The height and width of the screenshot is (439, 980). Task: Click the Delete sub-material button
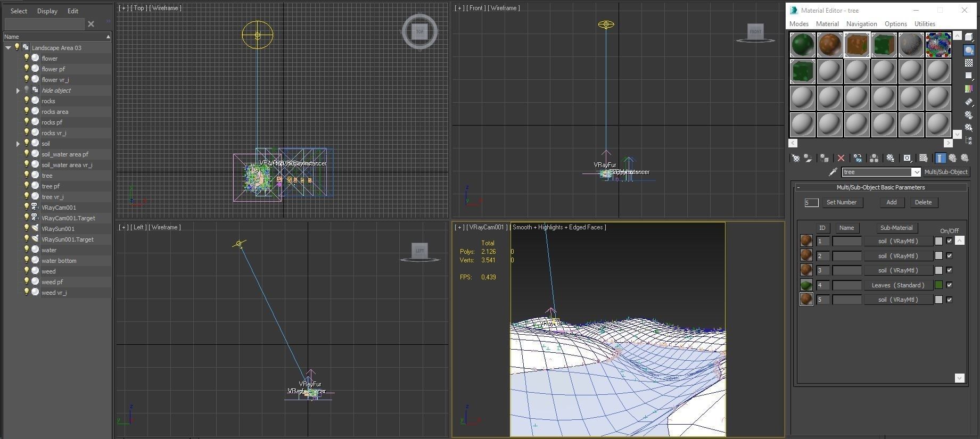coord(923,202)
